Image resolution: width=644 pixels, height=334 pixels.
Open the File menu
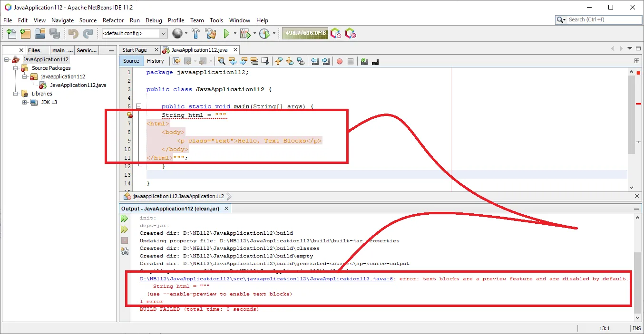click(8, 20)
